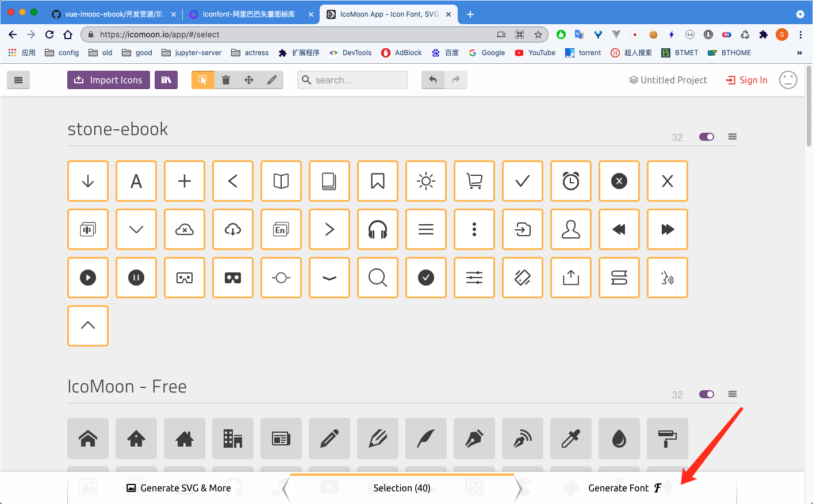Select the cloud with X icon

coord(185,229)
